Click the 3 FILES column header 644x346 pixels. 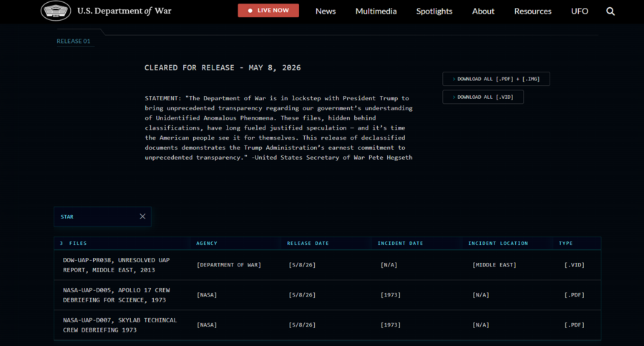(73, 243)
